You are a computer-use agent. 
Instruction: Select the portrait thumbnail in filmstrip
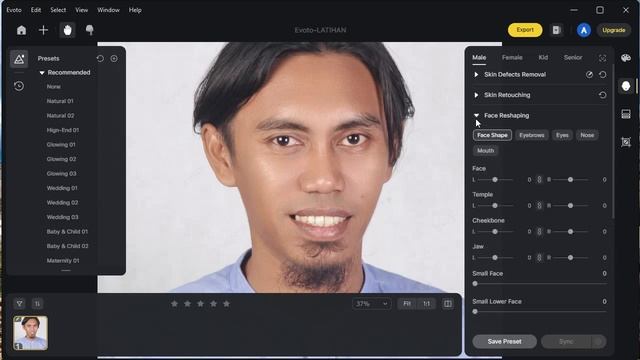point(30,333)
